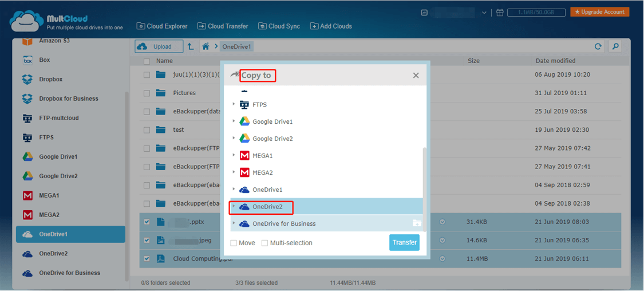Select Dropbox in sidebar
The height and width of the screenshot is (291, 644).
pos(70,79)
